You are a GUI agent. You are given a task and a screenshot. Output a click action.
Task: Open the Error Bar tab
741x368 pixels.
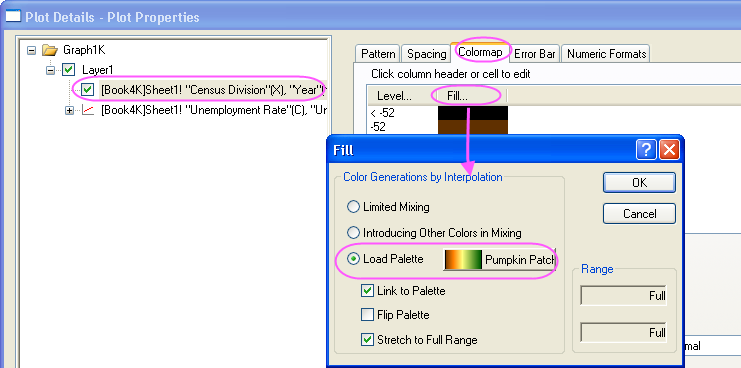point(534,54)
